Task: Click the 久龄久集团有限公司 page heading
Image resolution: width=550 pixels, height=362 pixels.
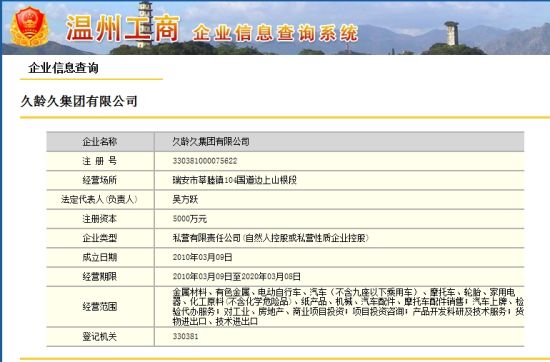Action: [79, 101]
